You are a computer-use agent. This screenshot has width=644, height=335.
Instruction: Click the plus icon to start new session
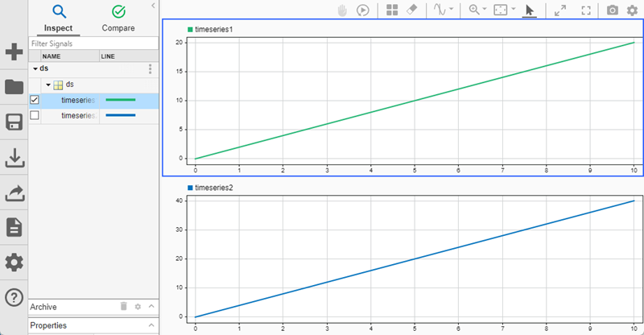14,52
